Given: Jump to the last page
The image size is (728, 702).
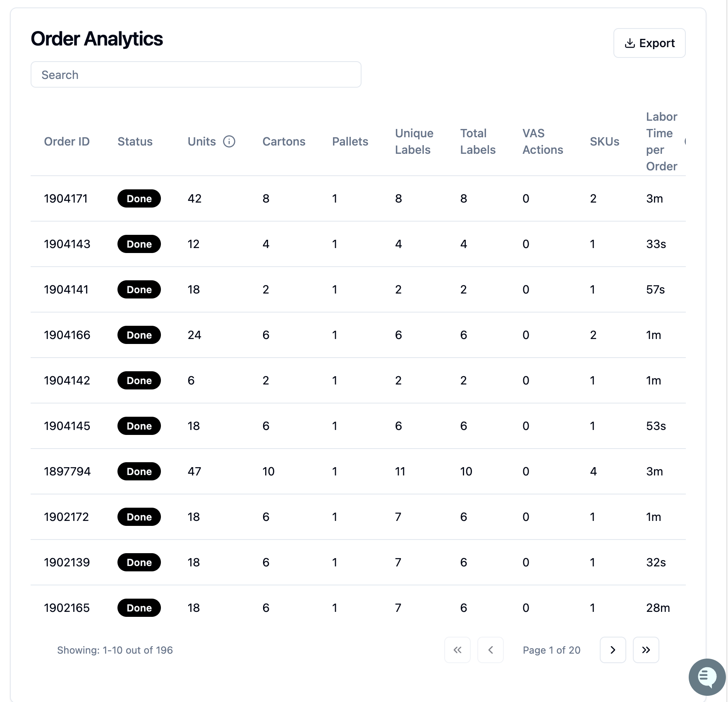Looking at the screenshot, I should 646,650.
